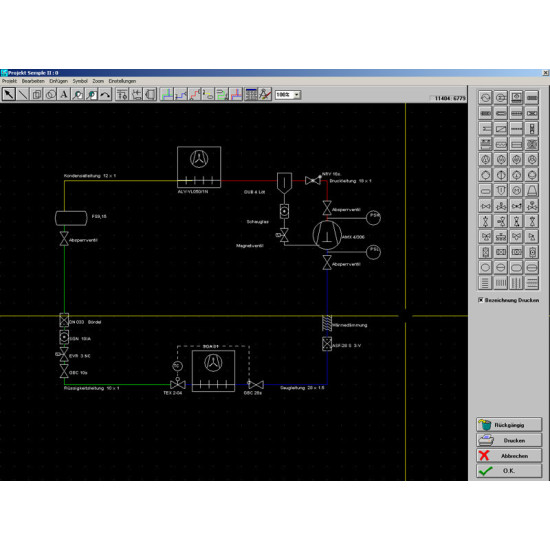This screenshot has width=550, height=550.
Task: Click the EVR 3 SC label
Action: point(80,356)
